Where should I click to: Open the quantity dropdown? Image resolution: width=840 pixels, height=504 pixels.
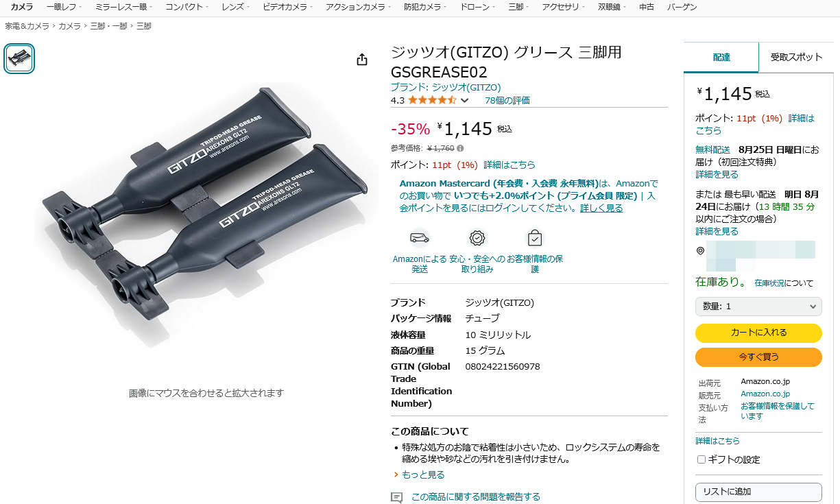[758, 307]
